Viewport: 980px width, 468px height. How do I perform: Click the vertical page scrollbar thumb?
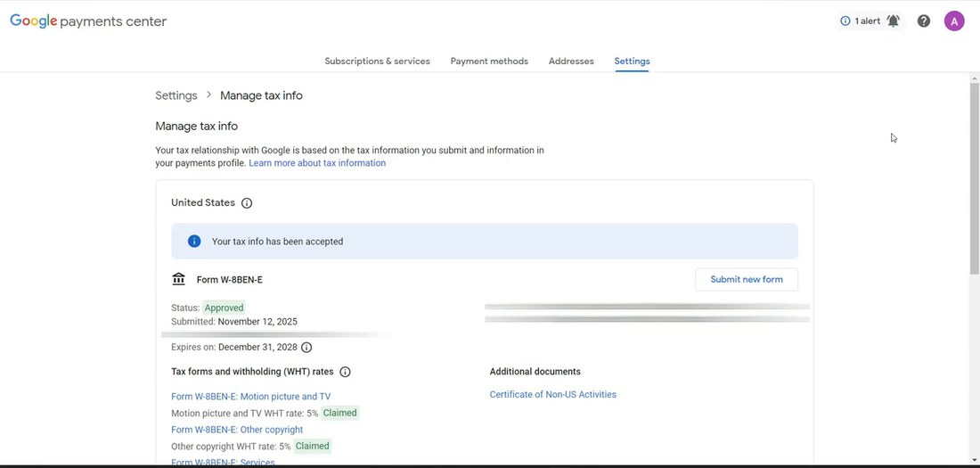tap(975, 178)
